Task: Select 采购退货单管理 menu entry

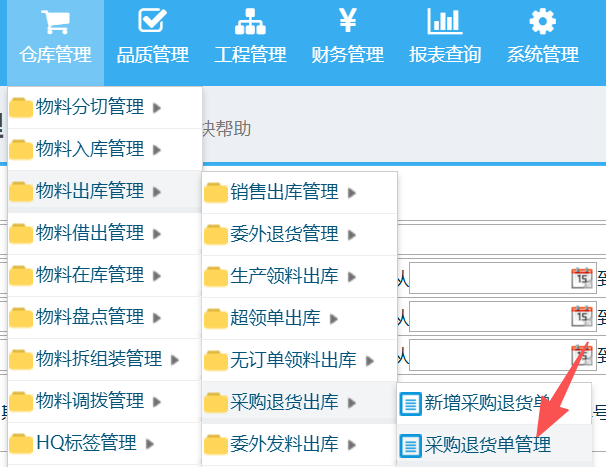Action: [487, 444]
